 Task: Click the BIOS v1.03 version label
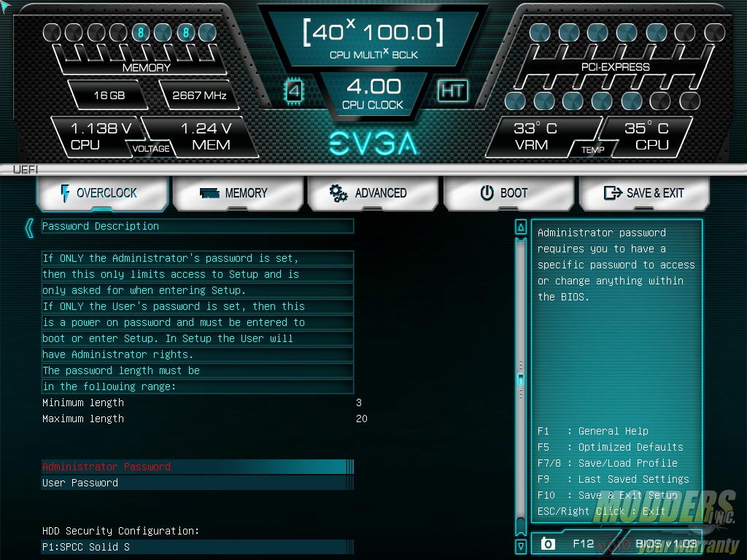[x=666, y=543]
